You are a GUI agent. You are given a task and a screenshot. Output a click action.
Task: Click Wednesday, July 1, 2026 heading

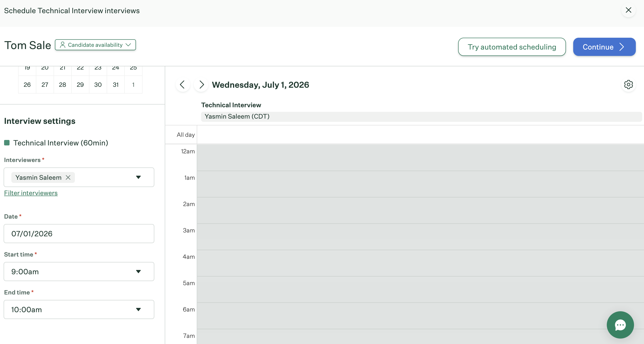pos(261,85)
